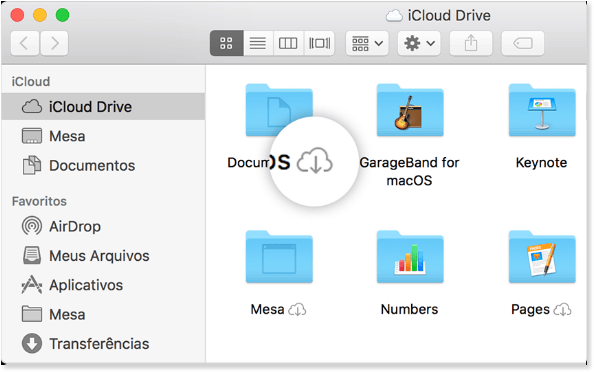Image resolution: width=594 pixels, height=372 pixels.
Task: Go back with the left chevron button
Action: click(25, 43)
